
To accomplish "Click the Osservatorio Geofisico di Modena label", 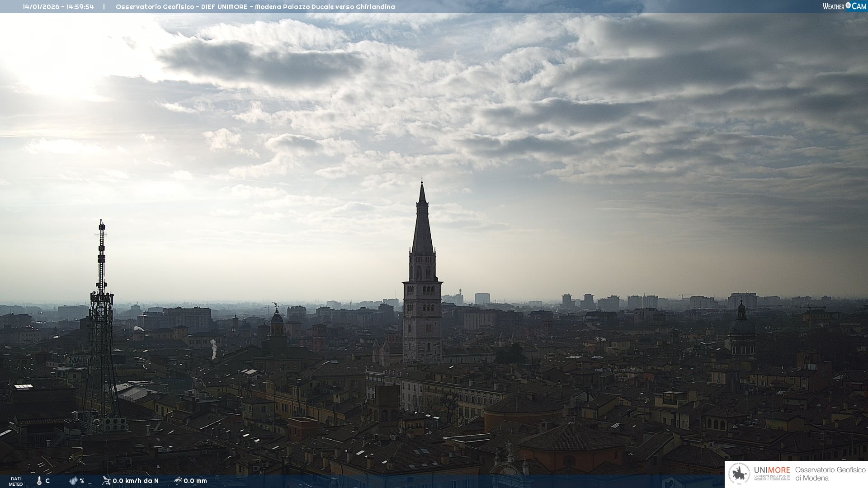I will pyautogui.click(x=830, y=474).
